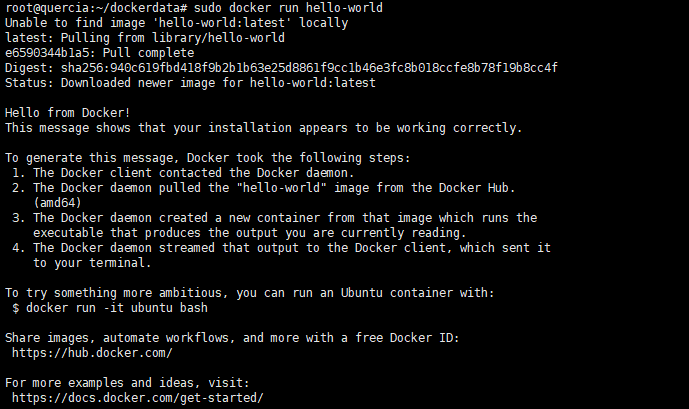Click the 'Hello from Docker!' line

(68, 113)
